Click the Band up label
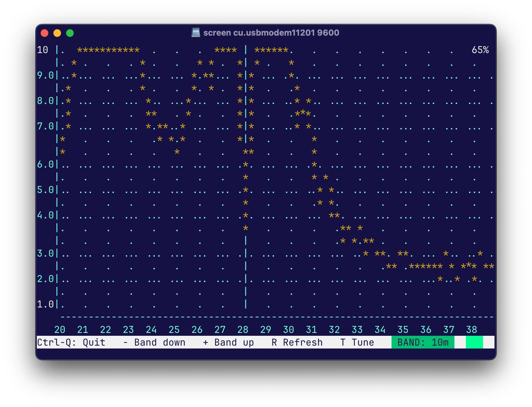Screen dimensions: 532x407 tap(228, 342)
